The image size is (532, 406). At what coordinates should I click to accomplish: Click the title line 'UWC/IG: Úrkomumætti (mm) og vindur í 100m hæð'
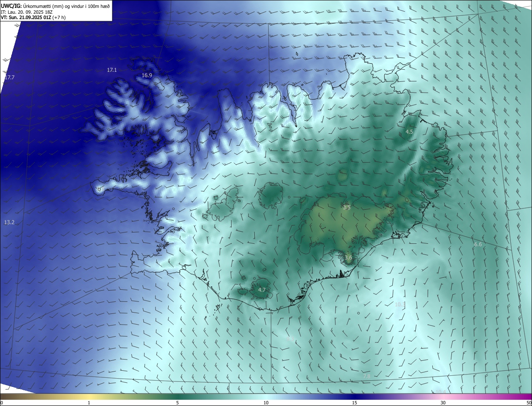click(x=55, y=6)
